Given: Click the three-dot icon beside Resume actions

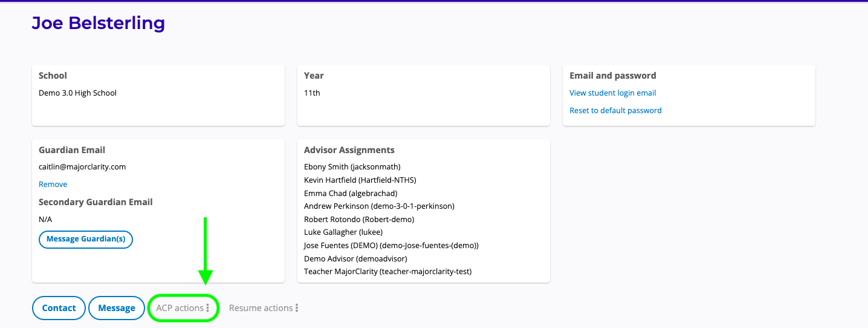Looking at the screenshot, I should 297,308.
